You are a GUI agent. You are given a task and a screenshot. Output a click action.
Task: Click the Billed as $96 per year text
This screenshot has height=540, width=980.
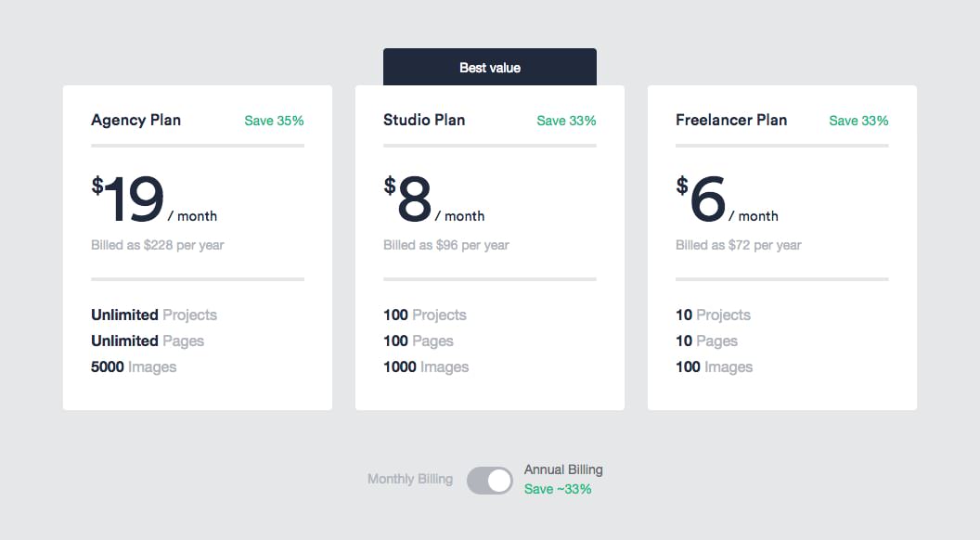pos(445,245)
